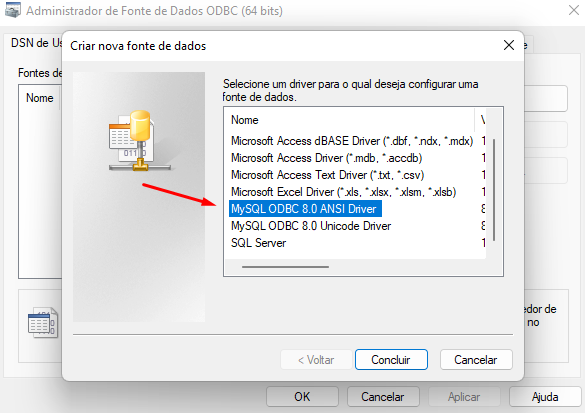Click the driver list horizontal scrollbar
The image size is (585, 413).
click(x=285, y=267)
